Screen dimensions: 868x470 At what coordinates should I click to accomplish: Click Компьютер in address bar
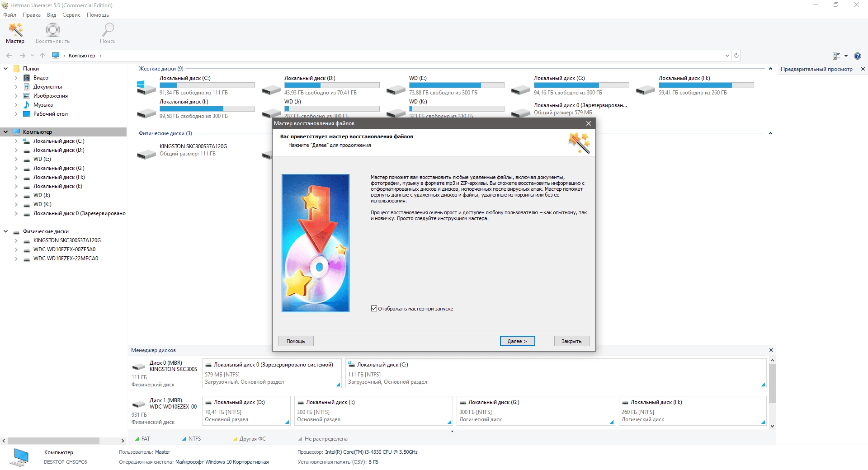coord(82,56)
